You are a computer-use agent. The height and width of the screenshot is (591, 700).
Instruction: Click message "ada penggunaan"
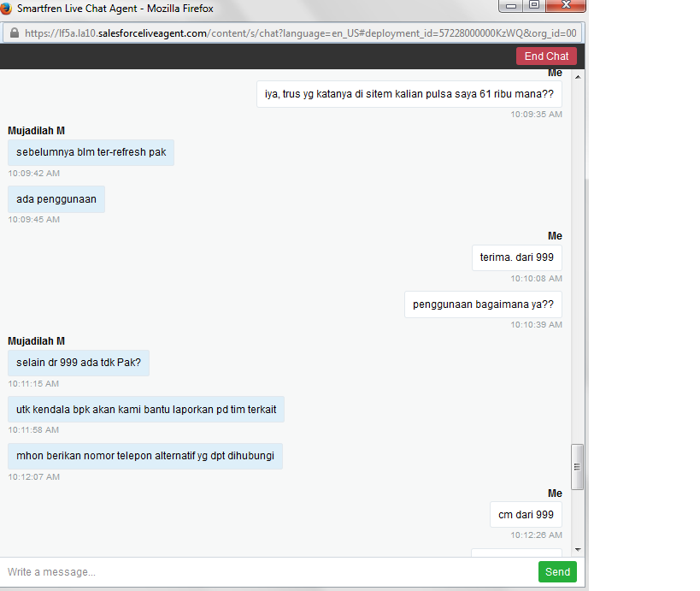pos(56,199)
